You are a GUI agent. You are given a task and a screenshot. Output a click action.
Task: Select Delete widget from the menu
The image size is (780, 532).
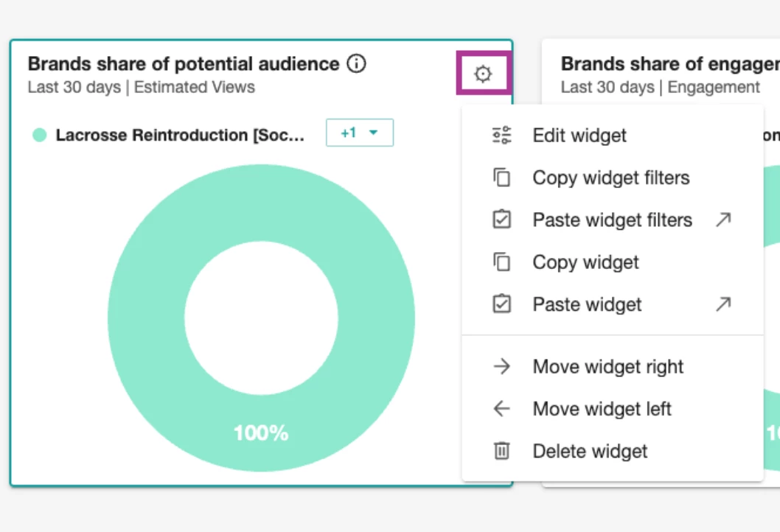pyautogui.click(x=590, y=451)
